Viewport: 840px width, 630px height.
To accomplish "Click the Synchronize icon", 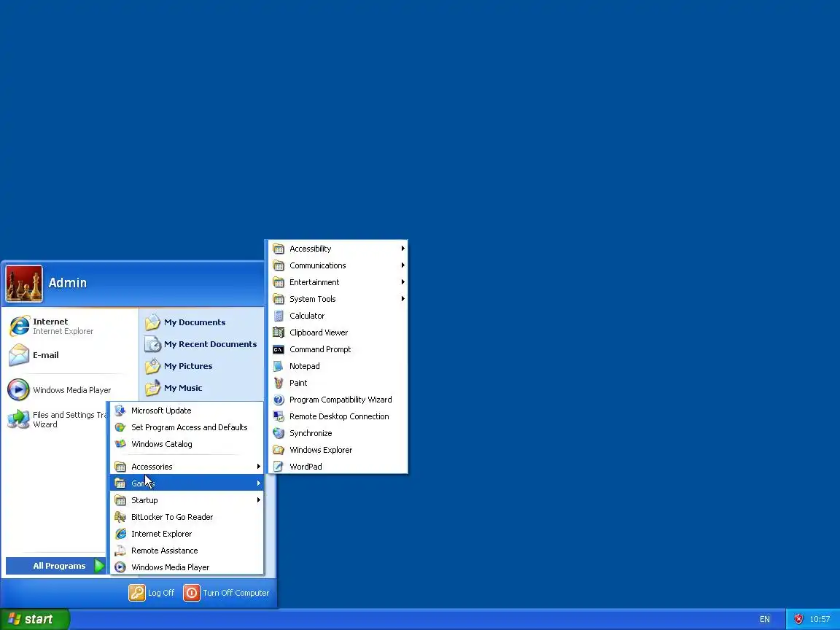I will pyautogui.click(x=279, y=433).
